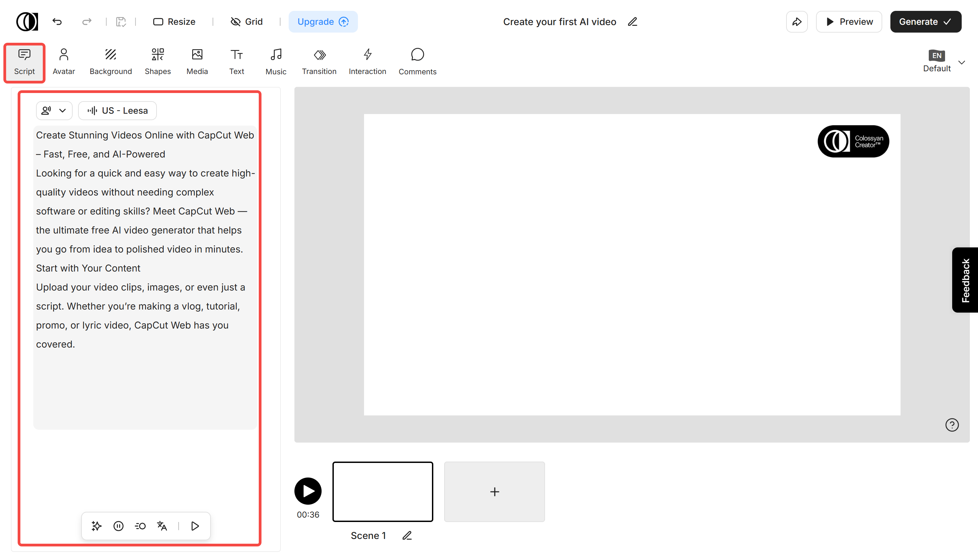Open the Comments panel

click(417, 61)
